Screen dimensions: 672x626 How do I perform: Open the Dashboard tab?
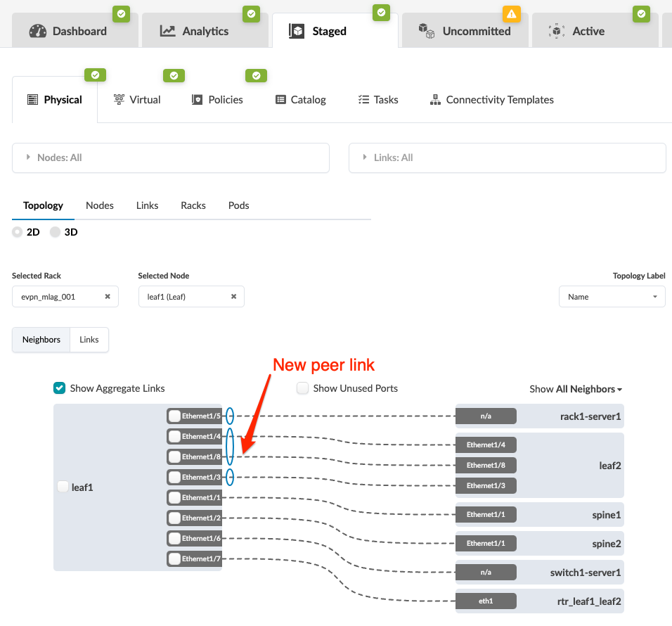click(x=75, y=31)
